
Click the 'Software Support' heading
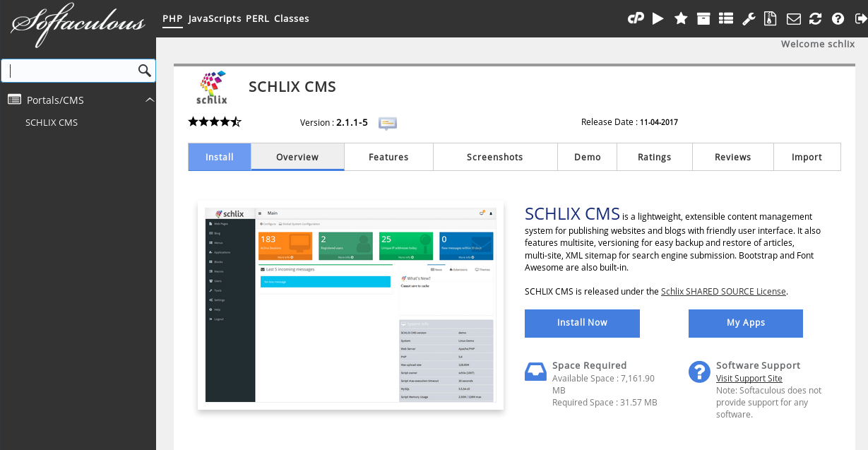(x=759, y=365)
